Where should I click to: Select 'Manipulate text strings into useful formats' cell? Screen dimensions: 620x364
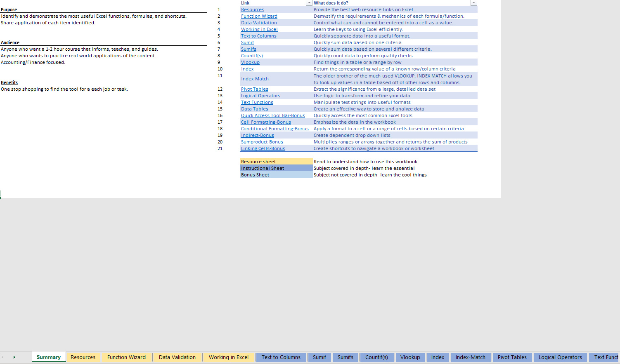[362, 102]
